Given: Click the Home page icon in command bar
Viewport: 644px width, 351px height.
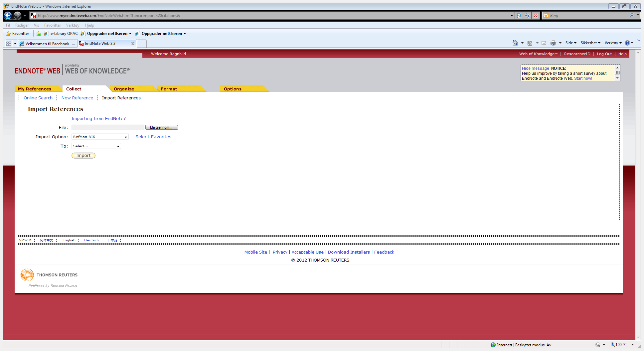Looking at the screenshot, I should click(x=515, y=43).
